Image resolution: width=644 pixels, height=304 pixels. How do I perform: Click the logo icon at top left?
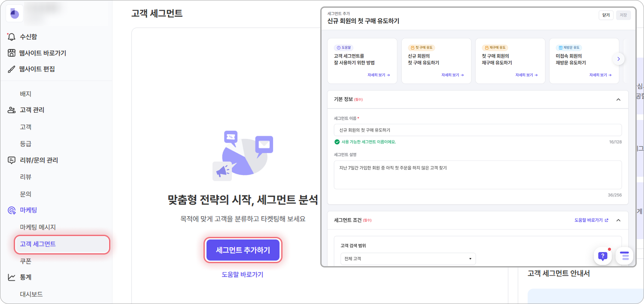point(15,13)
